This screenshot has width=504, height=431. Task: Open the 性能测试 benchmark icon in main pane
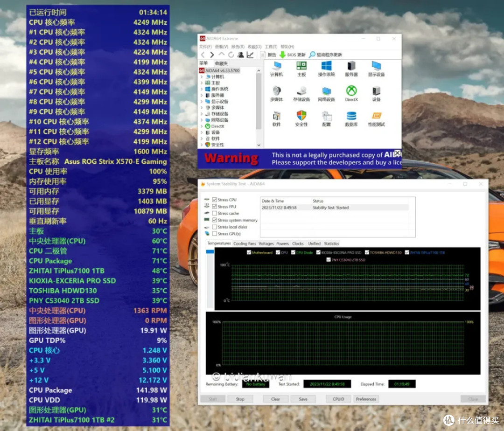377,118
